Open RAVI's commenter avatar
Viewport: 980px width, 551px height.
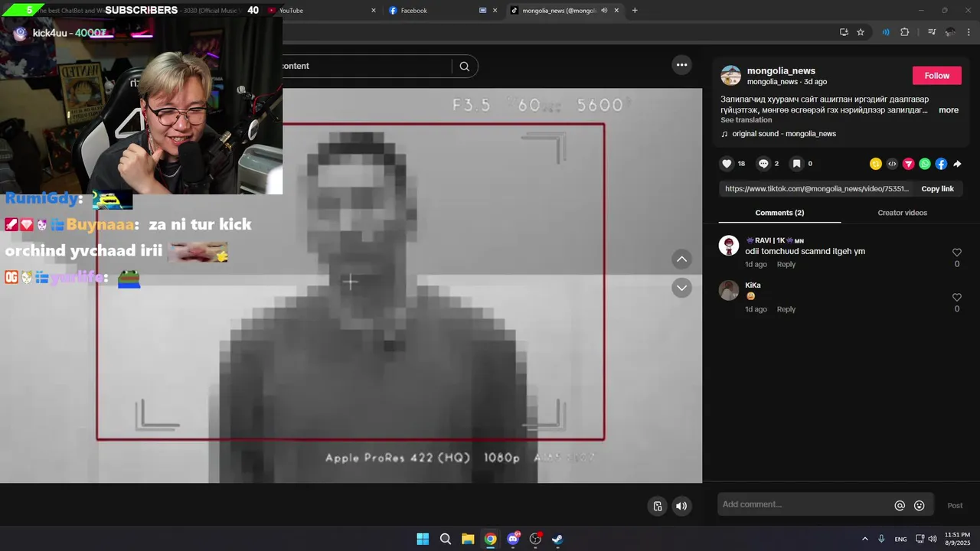coord(729,246)
